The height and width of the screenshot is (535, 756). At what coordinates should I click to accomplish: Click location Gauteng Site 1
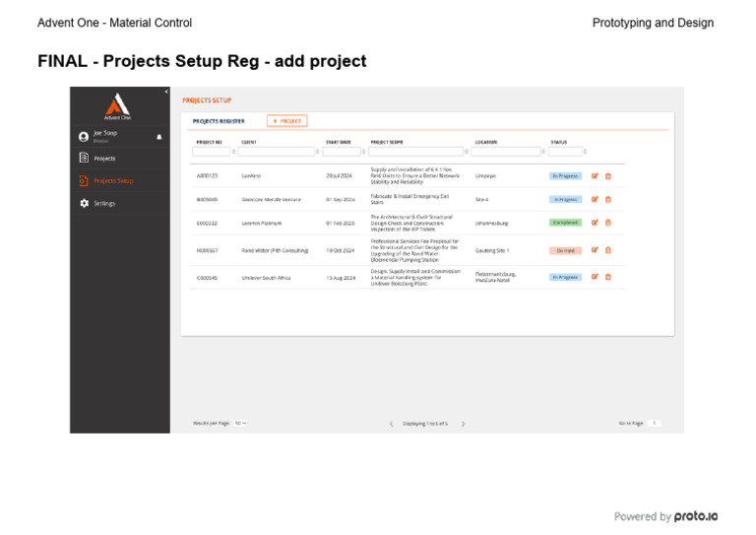(x=492, y=250)
